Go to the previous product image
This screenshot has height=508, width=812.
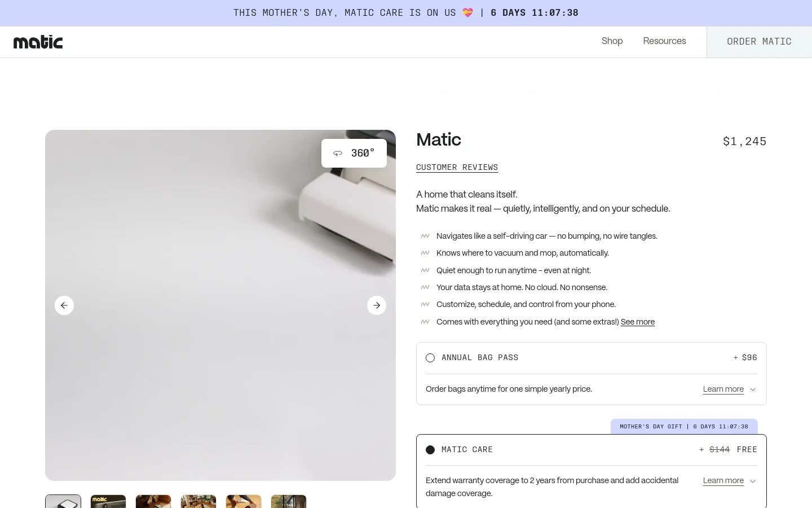(64, 305)
